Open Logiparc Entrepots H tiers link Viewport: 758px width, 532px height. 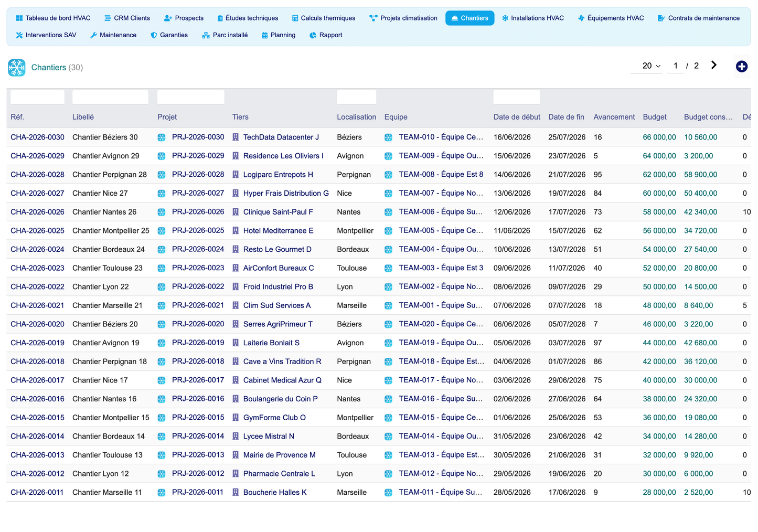[x=278, y=175]
